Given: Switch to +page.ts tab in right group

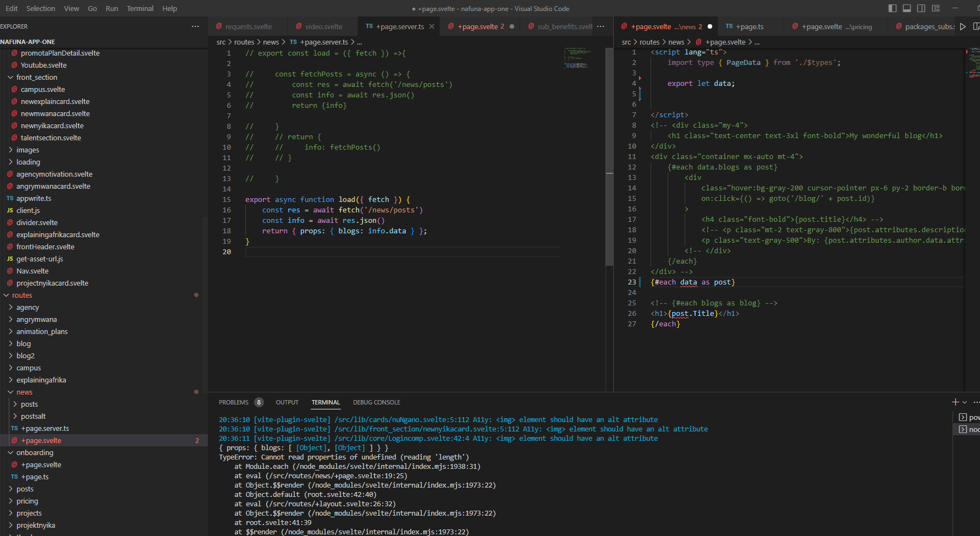Looking at the screenshot, I should (x=750, y=26).
